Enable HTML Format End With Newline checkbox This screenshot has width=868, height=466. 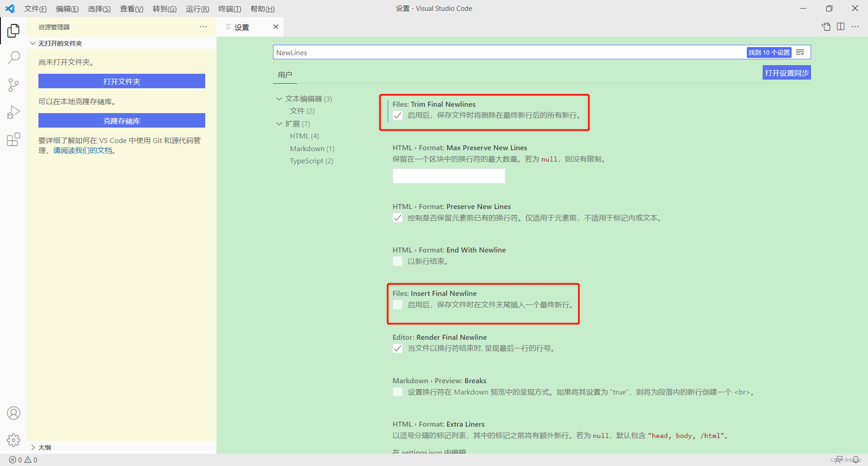point(397,261)
